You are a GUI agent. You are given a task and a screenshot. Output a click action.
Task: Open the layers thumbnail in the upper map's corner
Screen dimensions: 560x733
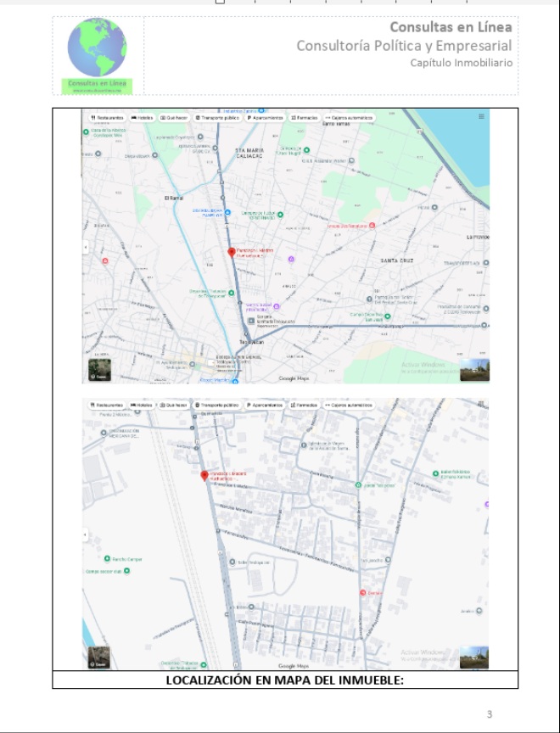pyautogui.click(x=99, y=370)
